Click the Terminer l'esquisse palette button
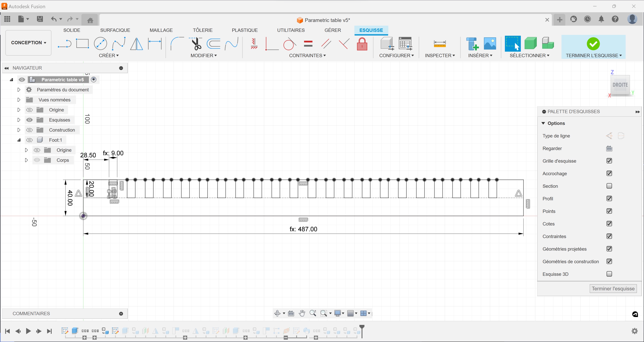Screen dimensions: 644x342 click(613, 289)
